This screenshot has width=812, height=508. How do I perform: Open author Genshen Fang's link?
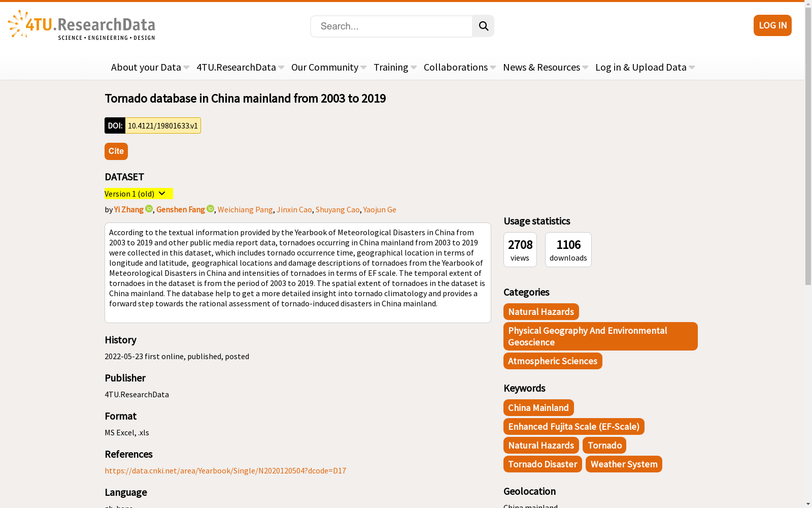click(181, 209)
